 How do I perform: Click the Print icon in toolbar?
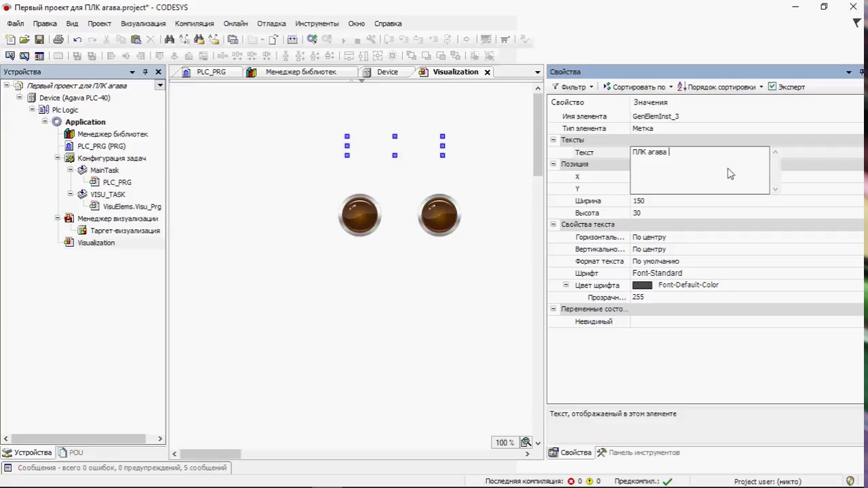pyautogui.click(x=58, y=40)
